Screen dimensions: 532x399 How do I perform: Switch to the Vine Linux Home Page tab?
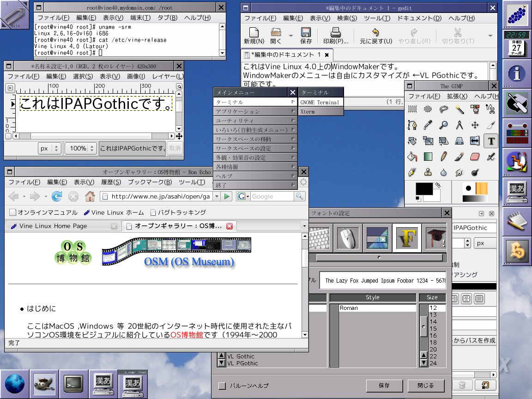tap(63, 226)
